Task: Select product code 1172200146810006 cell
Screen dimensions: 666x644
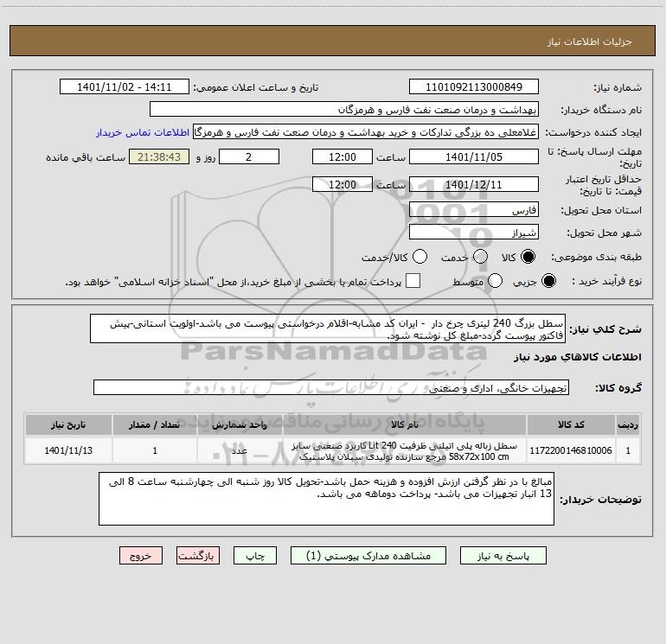Action: tap(571, 451)
